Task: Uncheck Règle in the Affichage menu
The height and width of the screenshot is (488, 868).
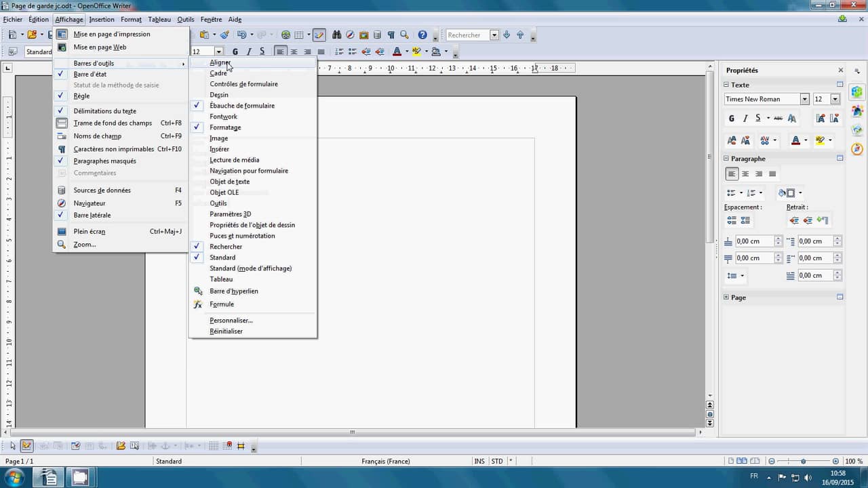Action: point(81,96)
